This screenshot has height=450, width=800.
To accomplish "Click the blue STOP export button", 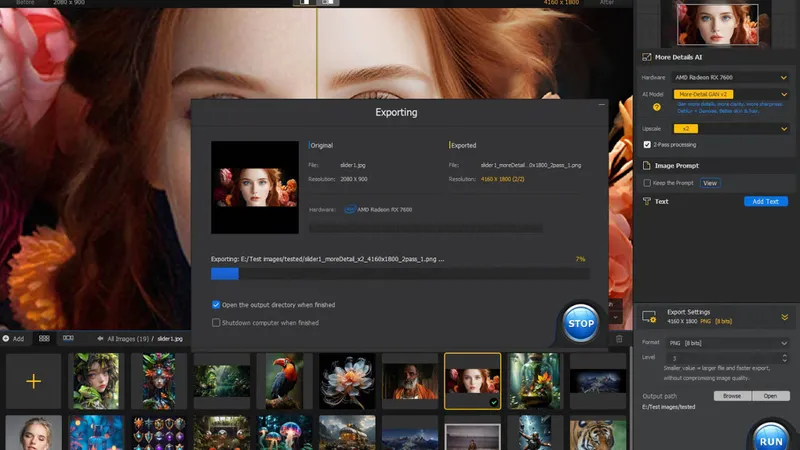I will pos(580,323).
